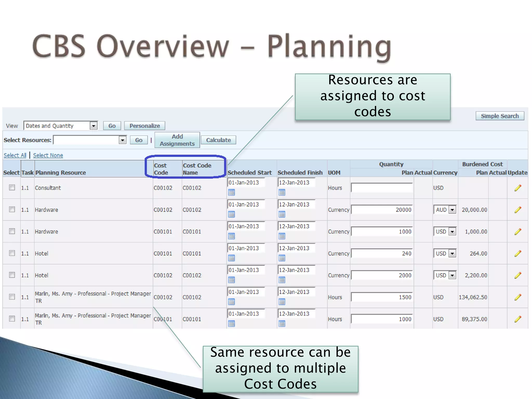This screenshot has height=399, width=532.
Task: Click update pencil icon for Consultant row
Action: (x=518, y=188)
